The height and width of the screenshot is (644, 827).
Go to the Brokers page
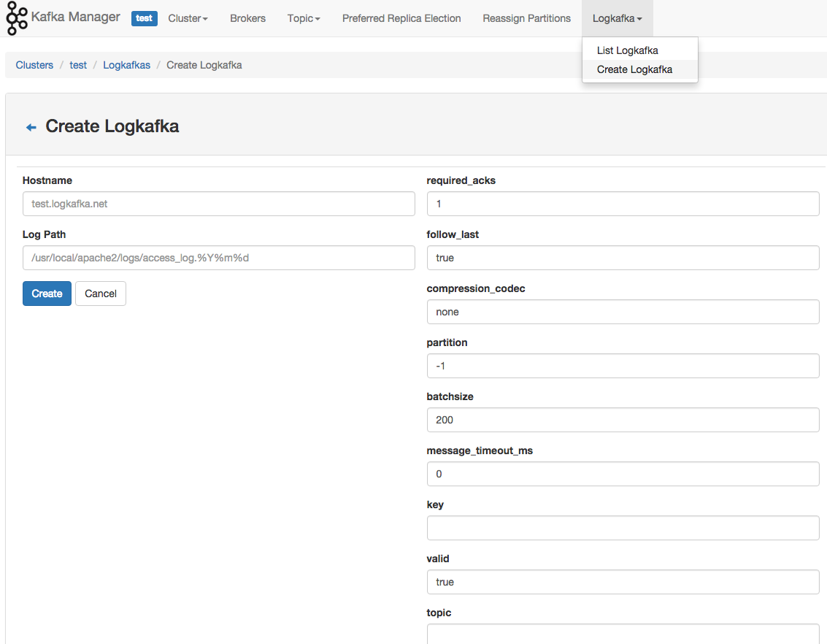coord(247,18)
